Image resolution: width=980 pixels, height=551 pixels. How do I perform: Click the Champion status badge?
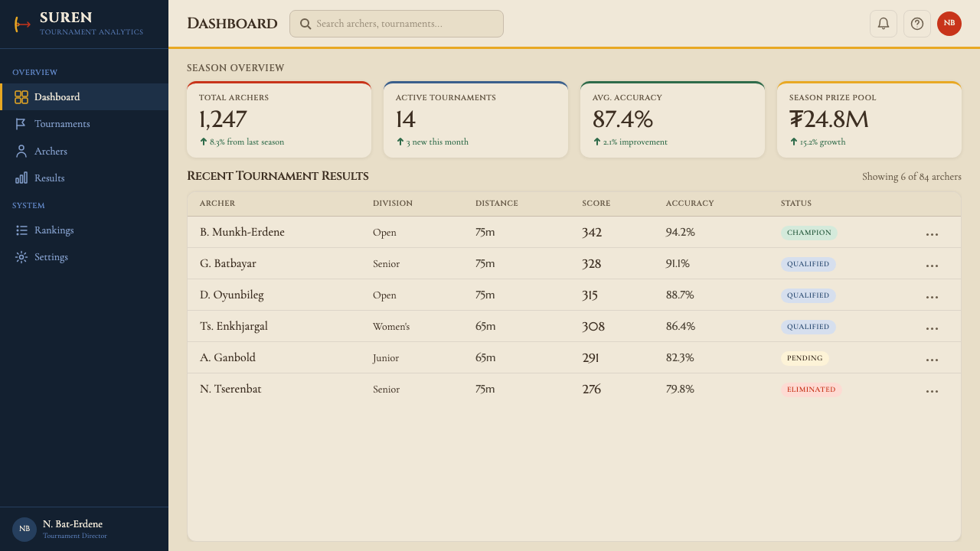pyautogui.click(x=809, y=233)
